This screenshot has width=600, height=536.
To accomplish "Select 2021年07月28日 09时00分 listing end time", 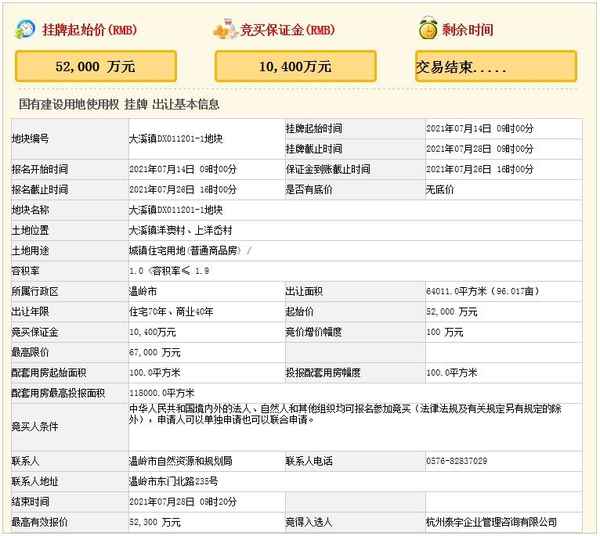I will [x=479, y=149].
